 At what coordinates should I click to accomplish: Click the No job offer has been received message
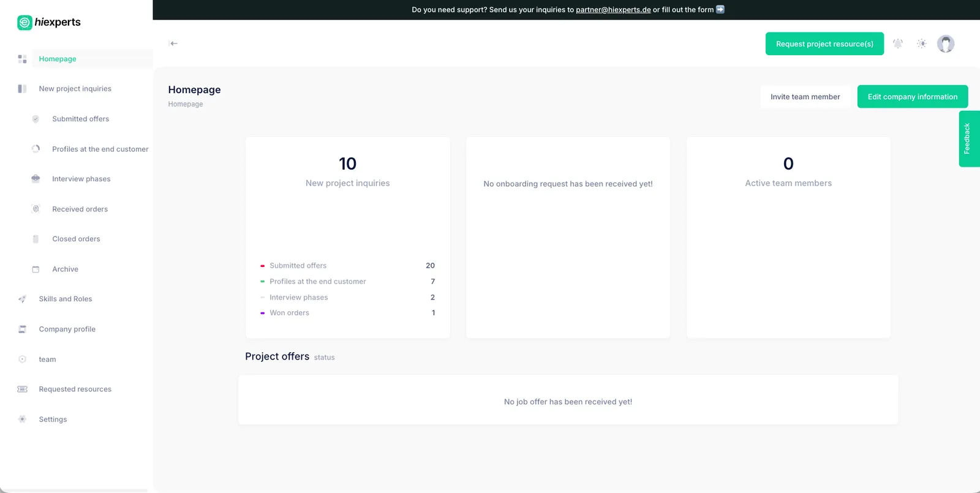[x=568, y=402]
